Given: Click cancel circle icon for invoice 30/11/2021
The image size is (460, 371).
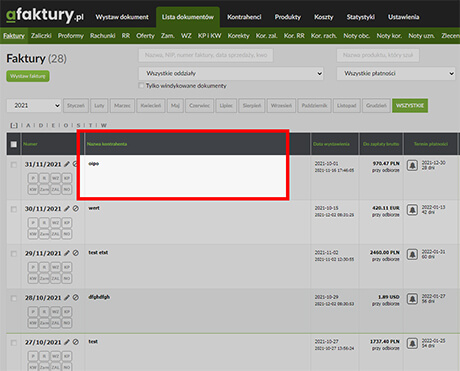Looking at the screenshot, I should [76, 208].
